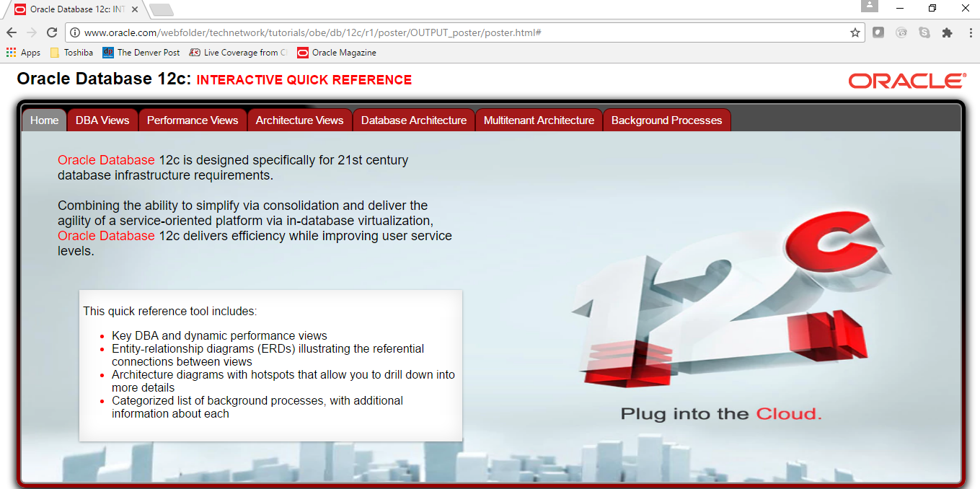Viewport: 980px width, 489px height.
Task: Switch to the Home tab
Action: coord(45,120)
